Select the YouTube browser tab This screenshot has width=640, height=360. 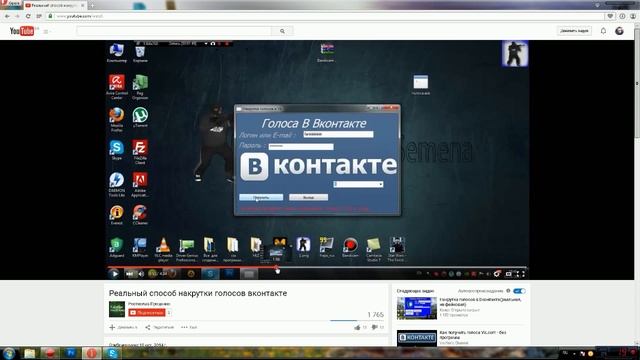point(55,5)
